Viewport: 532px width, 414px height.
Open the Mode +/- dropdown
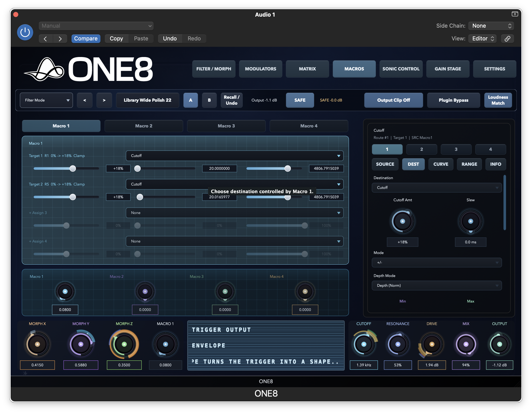coord(436,263)
